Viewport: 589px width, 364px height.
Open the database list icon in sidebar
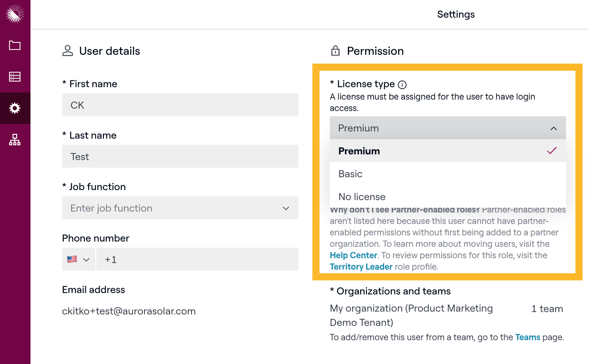(15, 77)
